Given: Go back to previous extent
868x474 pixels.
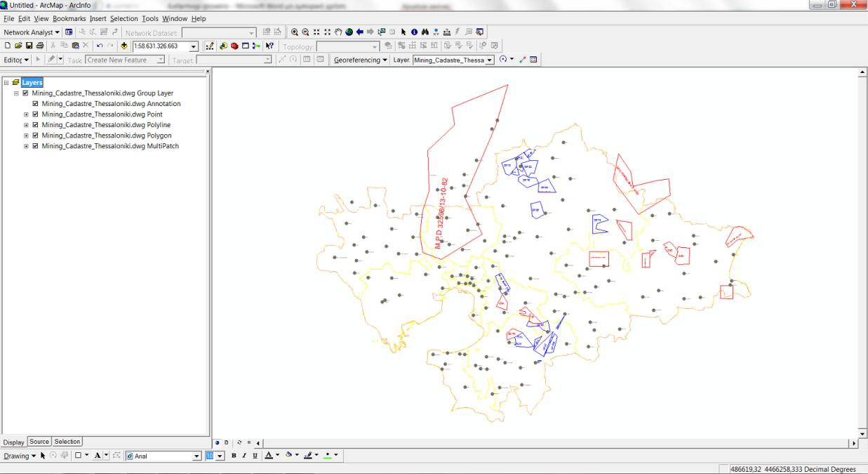Looking at the screenshot, I should tap(360, 32).
